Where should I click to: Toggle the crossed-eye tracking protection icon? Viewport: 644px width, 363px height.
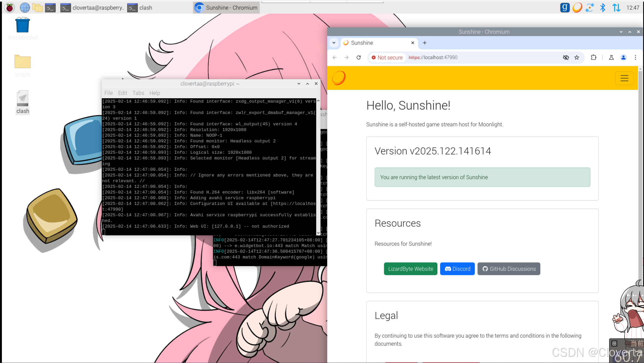click(x=566, y=57)
